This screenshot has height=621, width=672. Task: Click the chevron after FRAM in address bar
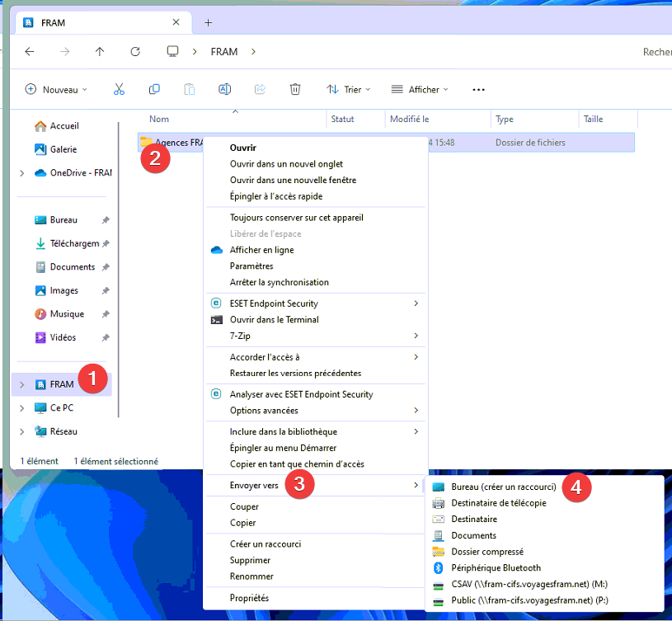point(253,52)
